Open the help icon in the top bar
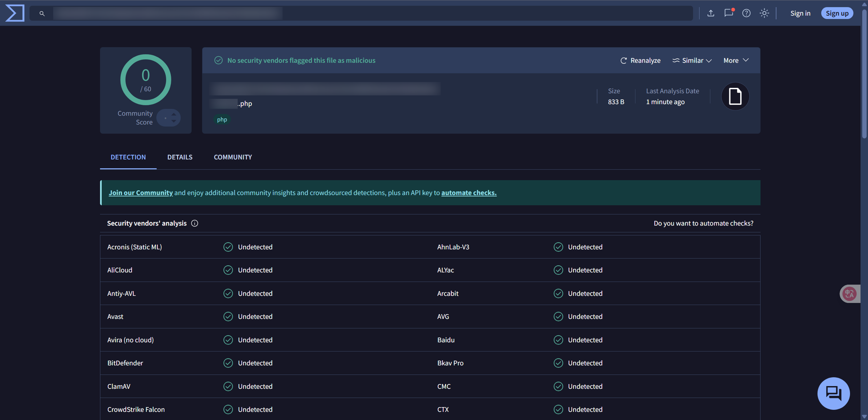 click(747, 13)
